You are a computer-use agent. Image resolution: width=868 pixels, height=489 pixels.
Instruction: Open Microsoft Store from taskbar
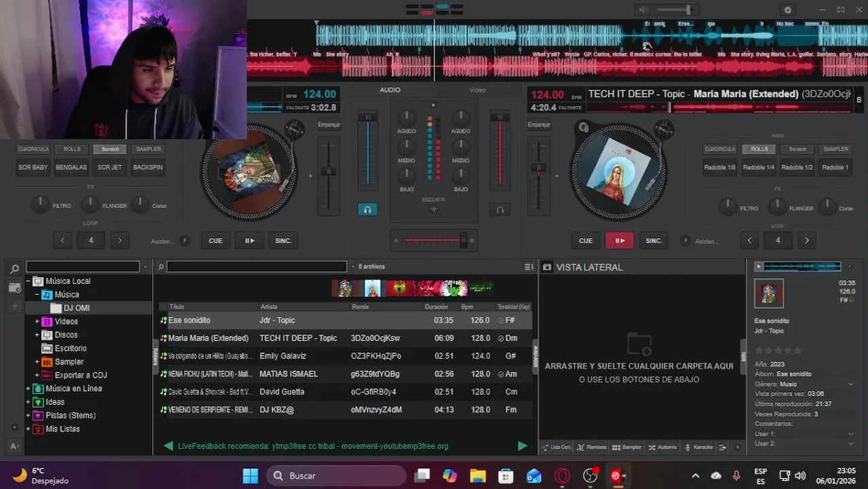[506, 475]
